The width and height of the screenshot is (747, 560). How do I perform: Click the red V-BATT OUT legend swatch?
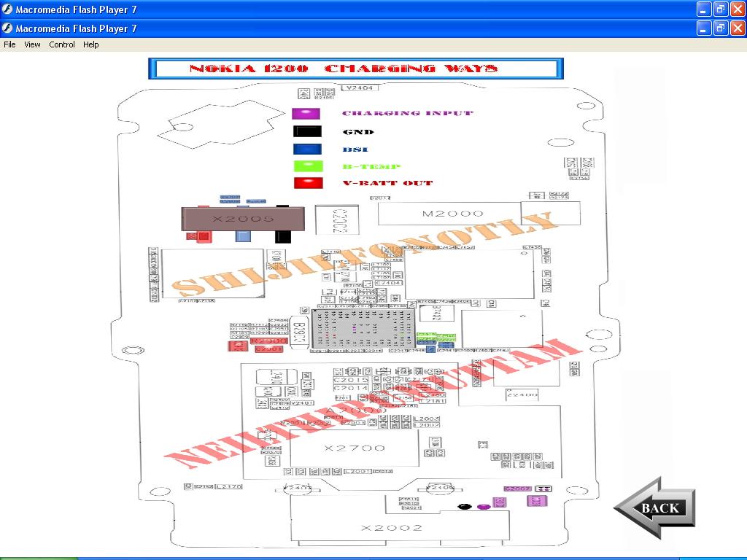pos(309,183)
